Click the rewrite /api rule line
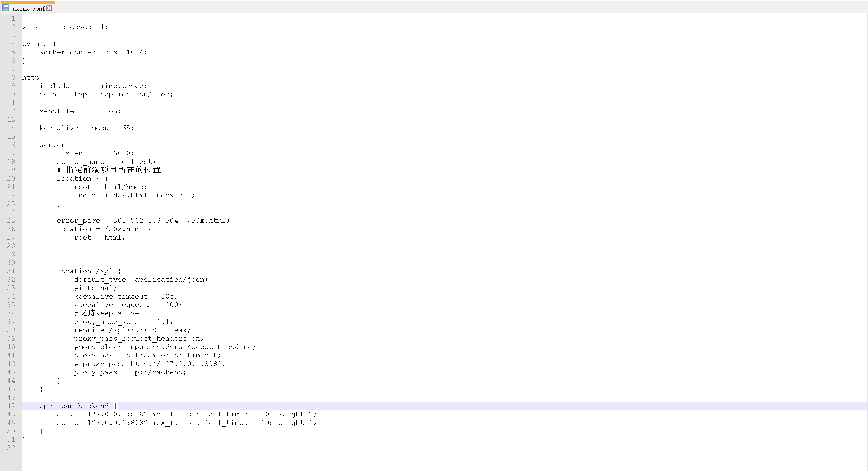This screenshot has height=471, width=868. click(132, 330)
